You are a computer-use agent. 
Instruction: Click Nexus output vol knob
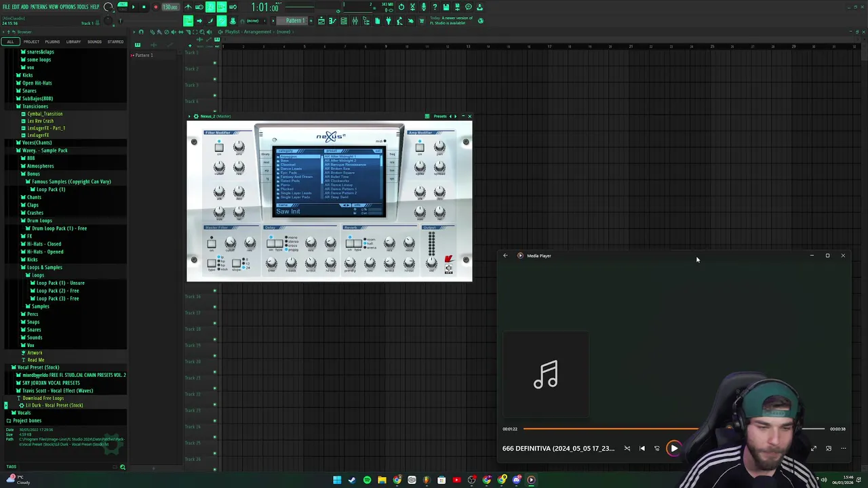(431, 262)
